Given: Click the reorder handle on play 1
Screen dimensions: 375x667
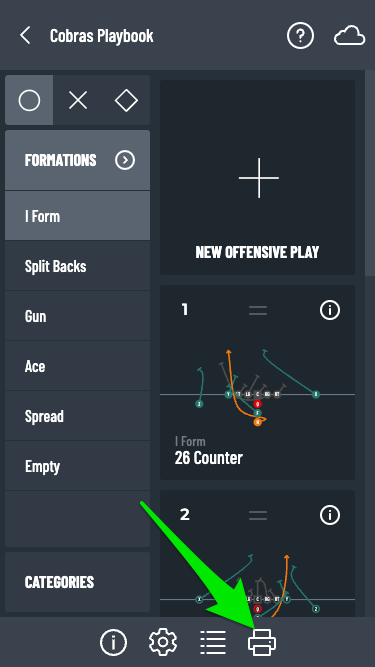Looking at the screenshot, I should tap(258, 311).
